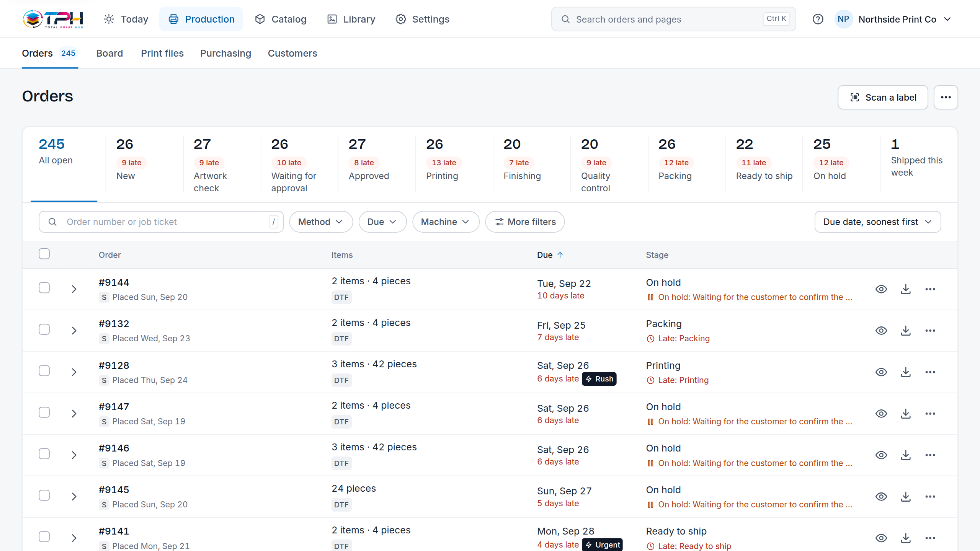Download files for order #9146
The height and width of the screenshot is (551, 980).
pyautogui.click(x=906, y=455)
